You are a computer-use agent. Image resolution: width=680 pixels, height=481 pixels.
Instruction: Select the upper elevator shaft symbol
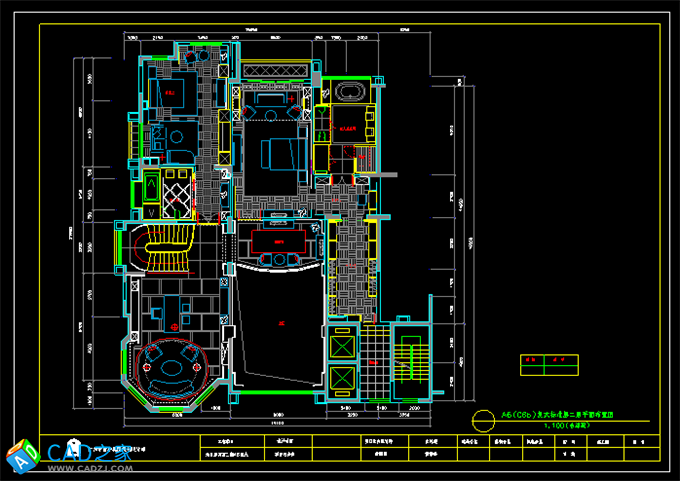341,344
